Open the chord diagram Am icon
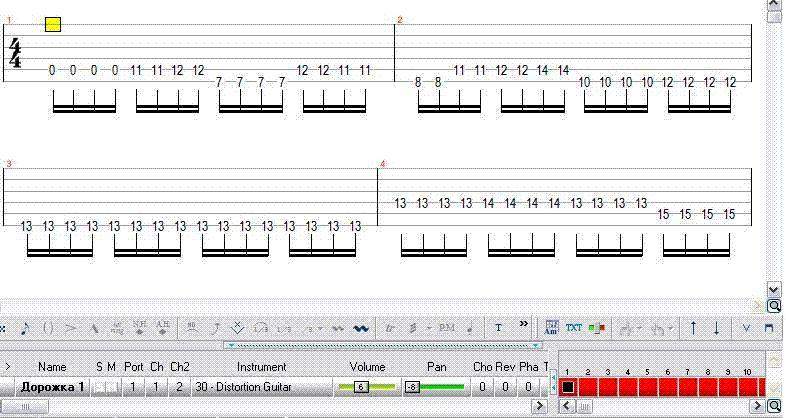 click(551, 327)
